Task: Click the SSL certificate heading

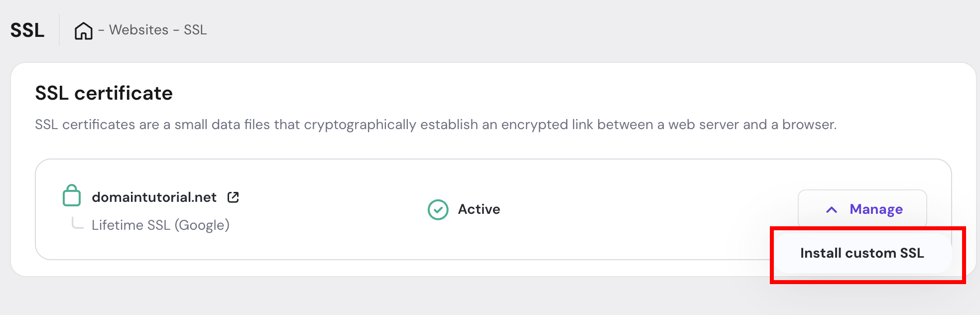Action: pos(104,93)
